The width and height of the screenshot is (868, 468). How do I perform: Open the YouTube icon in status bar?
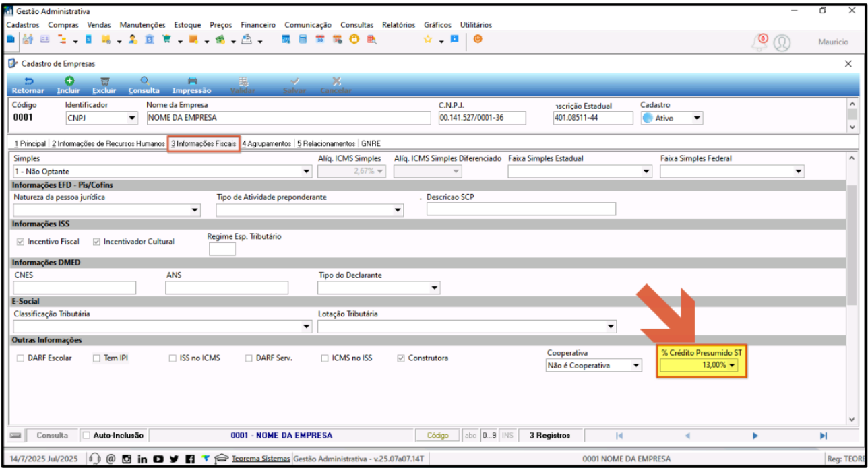point(158,459)
